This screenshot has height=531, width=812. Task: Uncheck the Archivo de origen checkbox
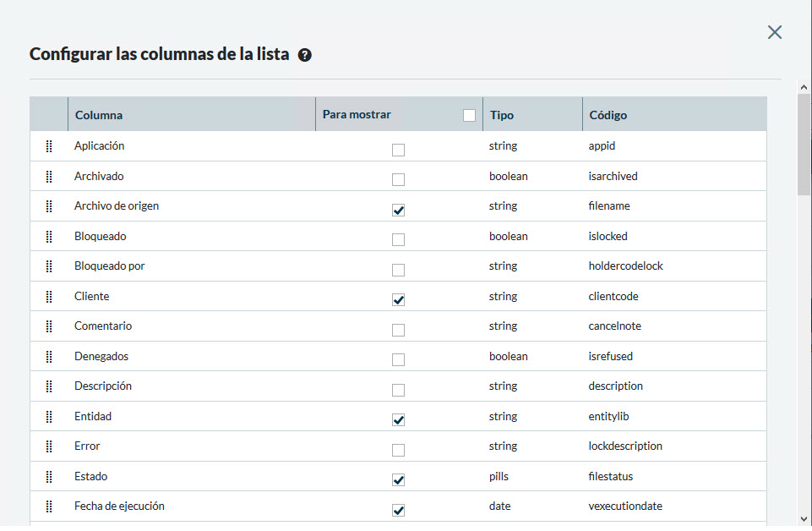398,211
